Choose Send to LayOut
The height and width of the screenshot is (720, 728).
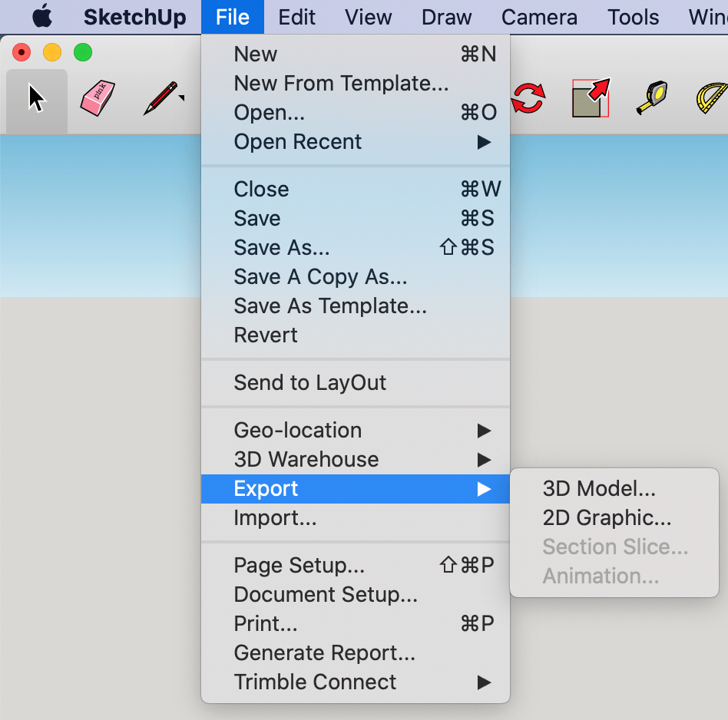356,382
